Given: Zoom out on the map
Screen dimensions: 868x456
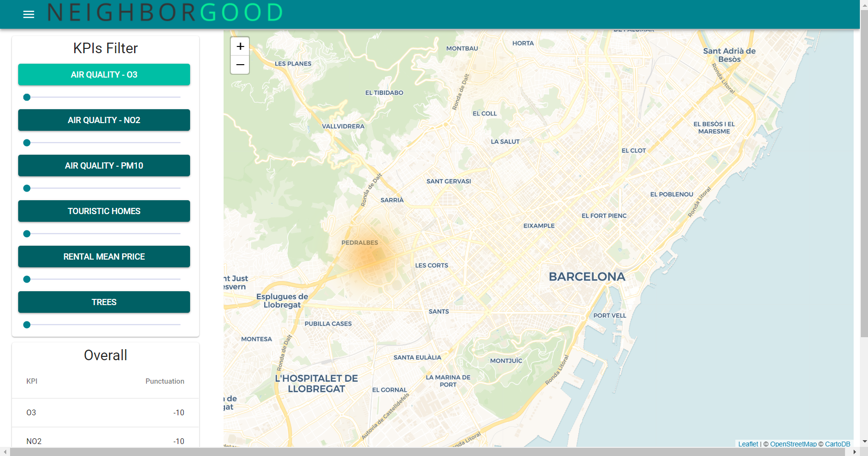Looking at the screenshot, I should pos(240,65).
